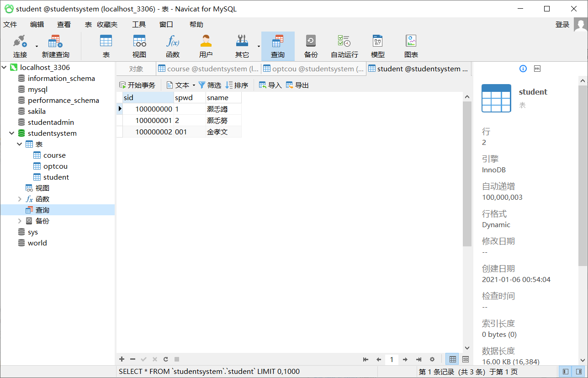
Task: Open 自动运行 (Automation) toolbar icon
Action: [x=344, y=46]
